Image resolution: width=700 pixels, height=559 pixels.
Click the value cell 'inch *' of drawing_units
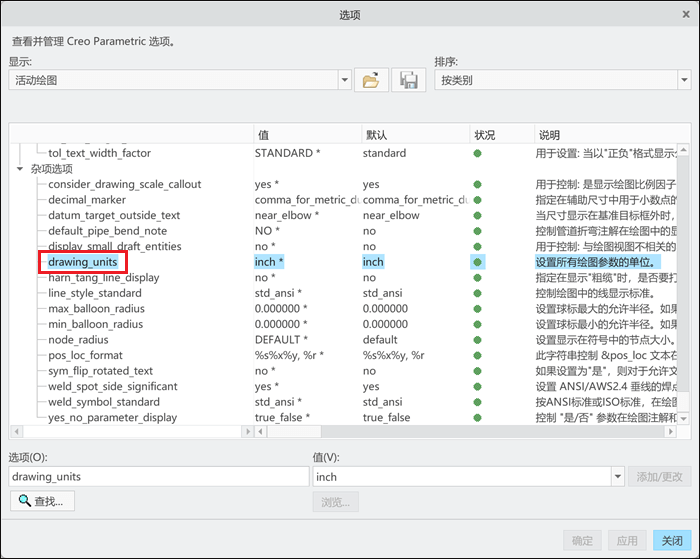click(269, 262)
